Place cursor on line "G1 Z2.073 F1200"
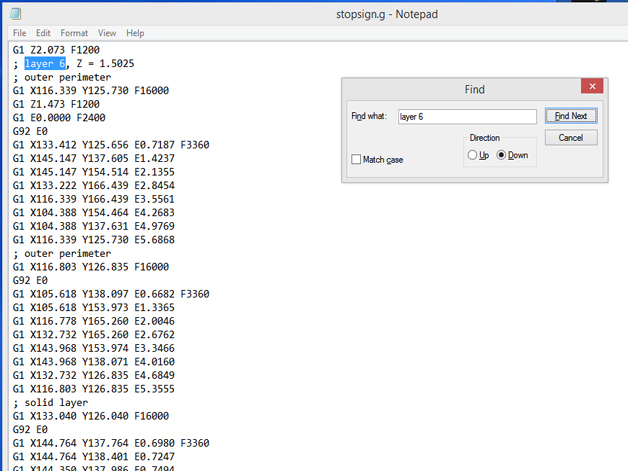 55,50
